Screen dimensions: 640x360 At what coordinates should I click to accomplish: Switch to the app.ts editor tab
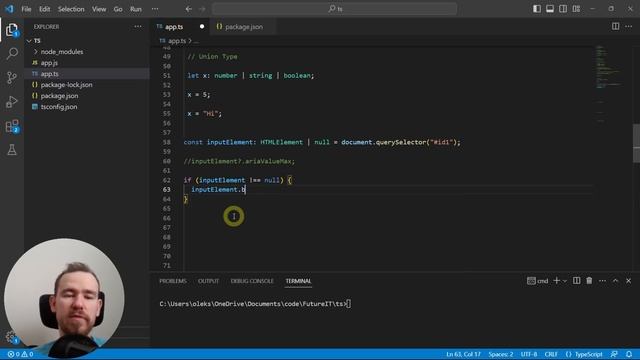coord(174,27)
